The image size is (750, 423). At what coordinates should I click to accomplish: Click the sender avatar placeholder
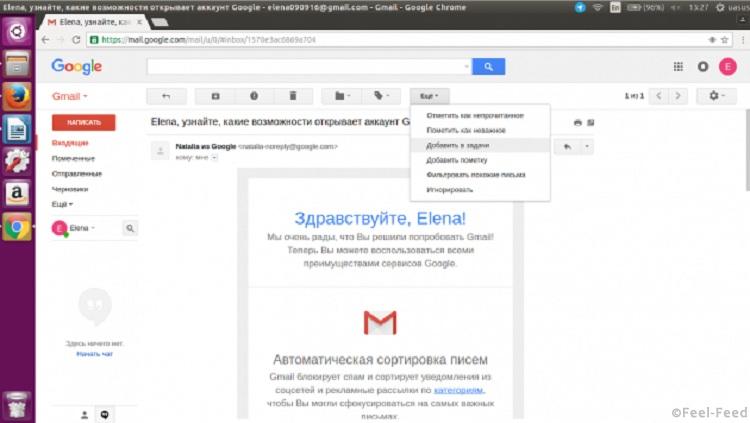click(x=160, y=151)
